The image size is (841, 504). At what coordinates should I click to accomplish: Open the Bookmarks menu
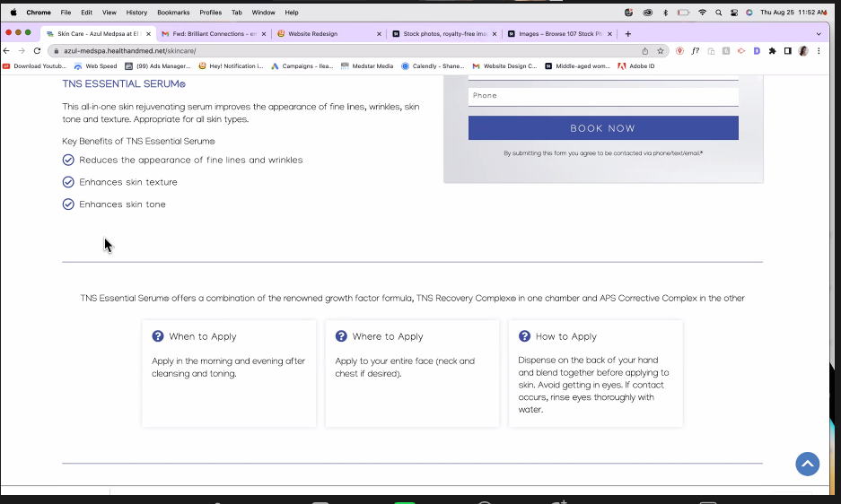173,13
